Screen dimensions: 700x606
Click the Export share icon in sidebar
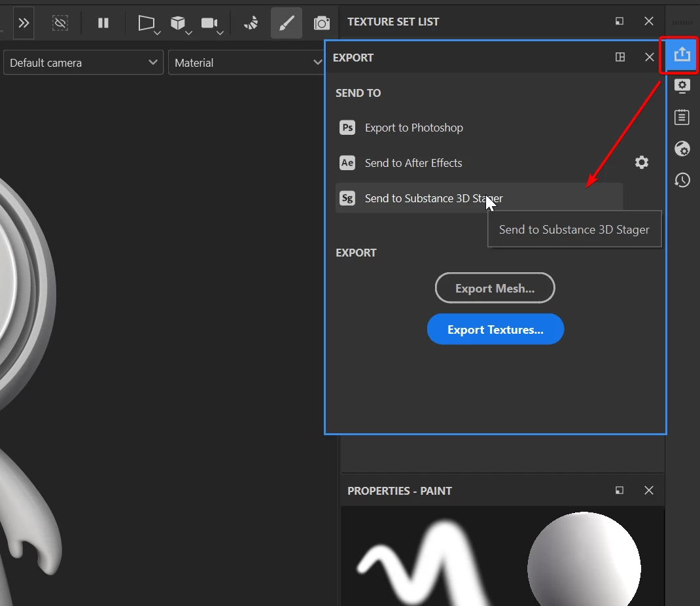coord(682,55)
